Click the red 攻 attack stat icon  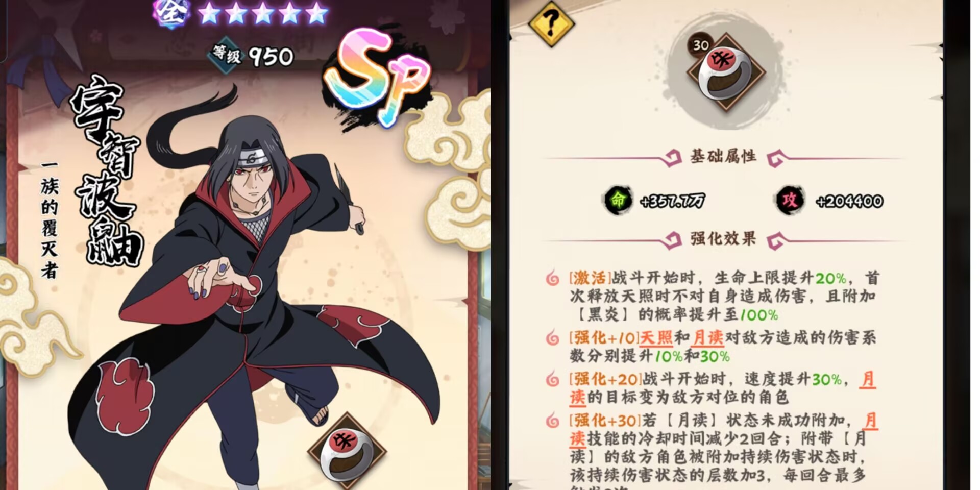coord(790,201)
